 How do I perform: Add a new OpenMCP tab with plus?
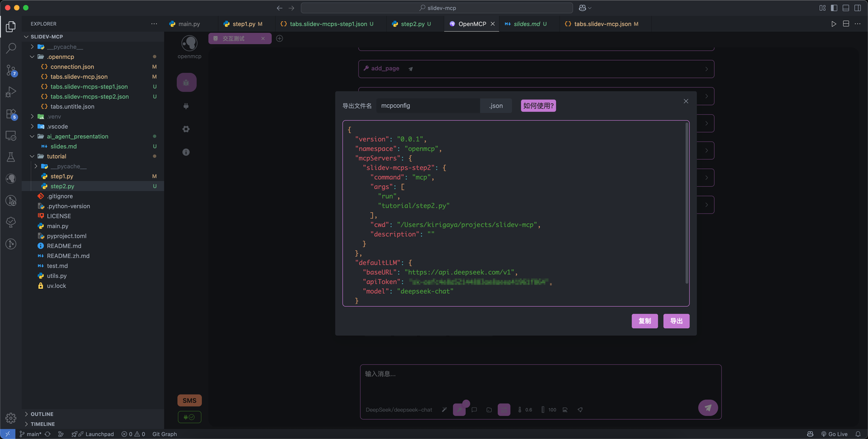click(279, 39)
